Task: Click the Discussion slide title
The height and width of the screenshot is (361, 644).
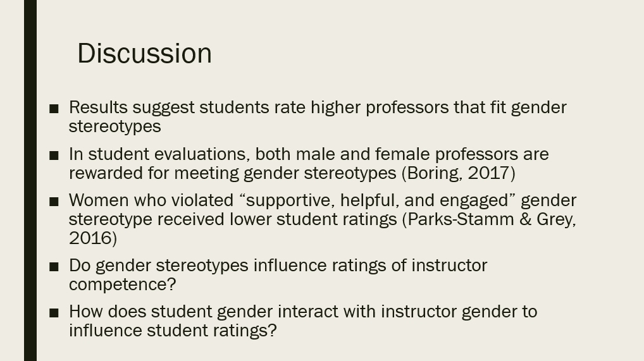Action: pos(145,53)
